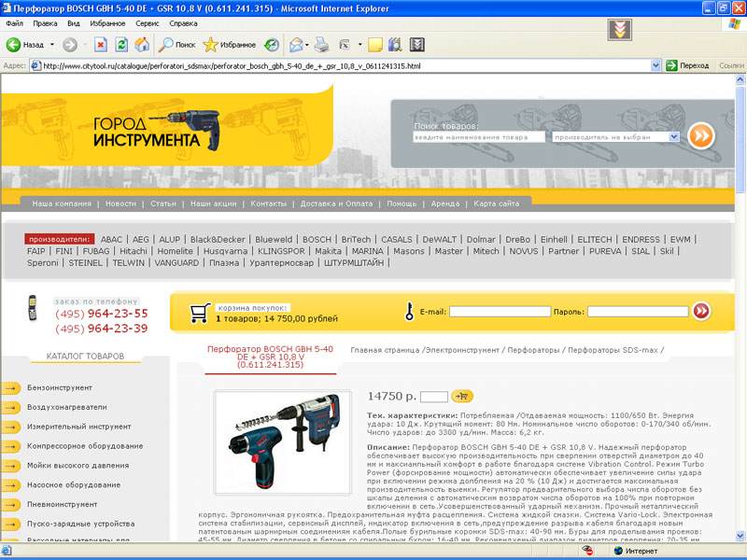Refresh the page with green arrows icon
The height and width of the screenshot is (560, 747).
tap(121, 45)
